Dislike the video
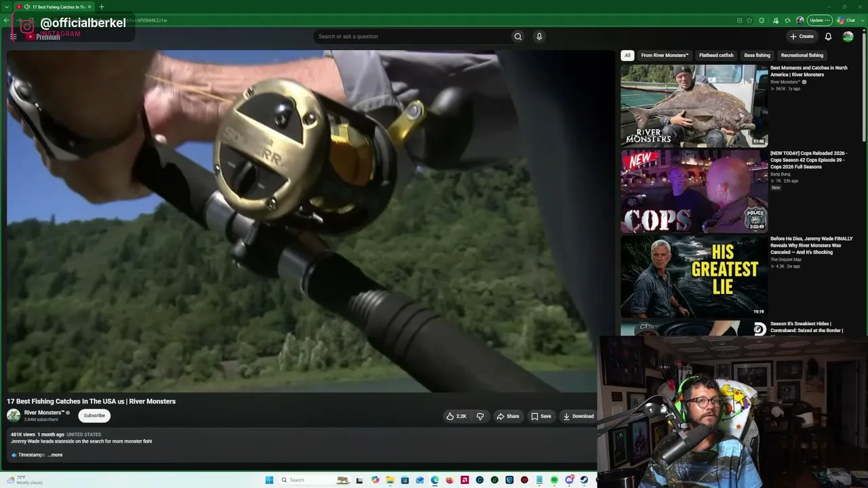Screen dimensions: 868x488 pyautogui.click(x=480, y=416)
